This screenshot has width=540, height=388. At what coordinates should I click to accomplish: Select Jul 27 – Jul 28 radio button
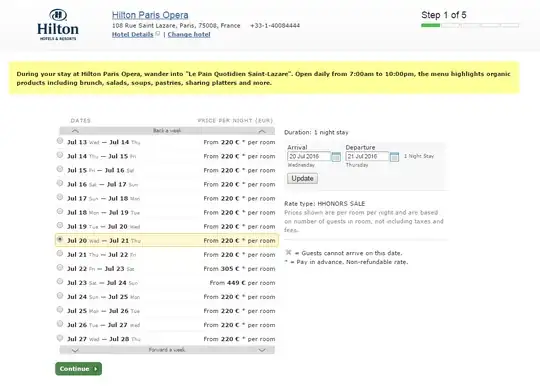pos(60,338)
